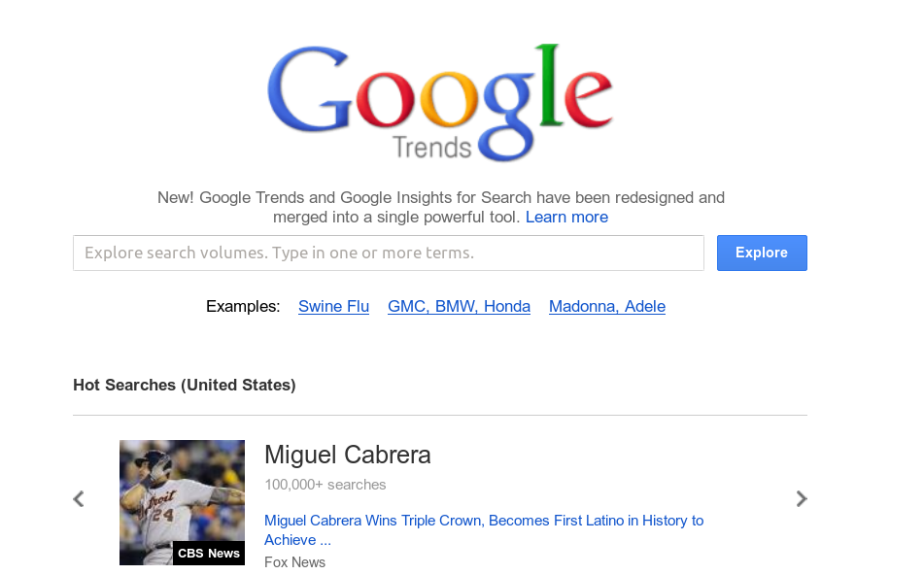Focus the Explore search volumes text box
This screenshot has height=575, width=924.
[x=389, y=253]
